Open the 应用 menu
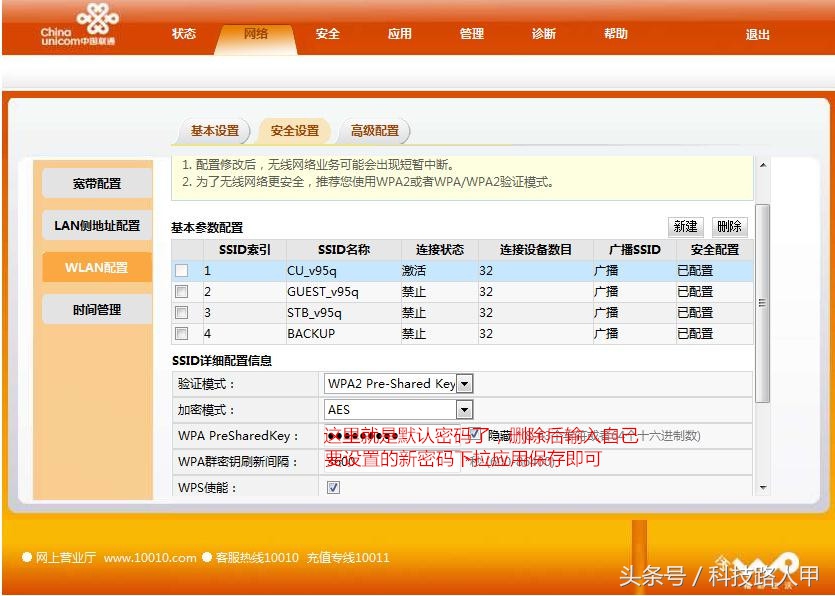This screenshot has height=596, width=835. (399, 33)
